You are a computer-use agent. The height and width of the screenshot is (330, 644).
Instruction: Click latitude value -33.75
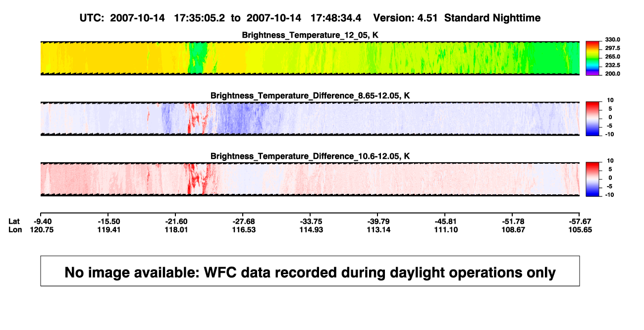pos(310,221)
